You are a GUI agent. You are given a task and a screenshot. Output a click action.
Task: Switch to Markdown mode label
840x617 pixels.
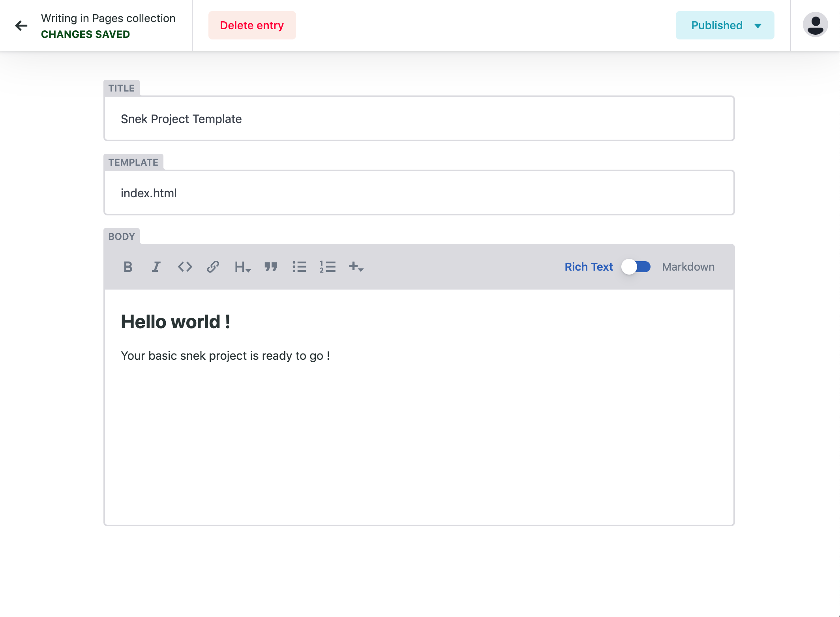click(688, 267)
